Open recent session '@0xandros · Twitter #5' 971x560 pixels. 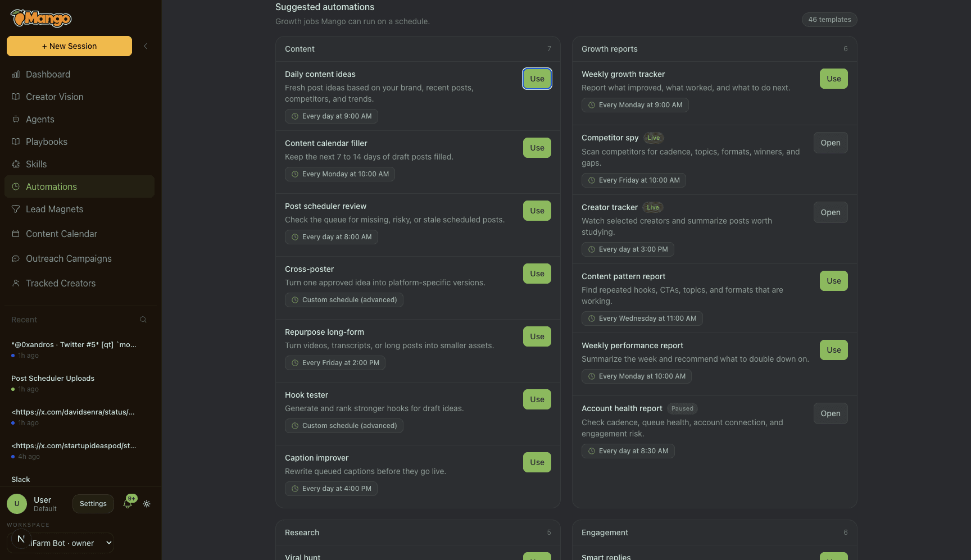[79, 349]
